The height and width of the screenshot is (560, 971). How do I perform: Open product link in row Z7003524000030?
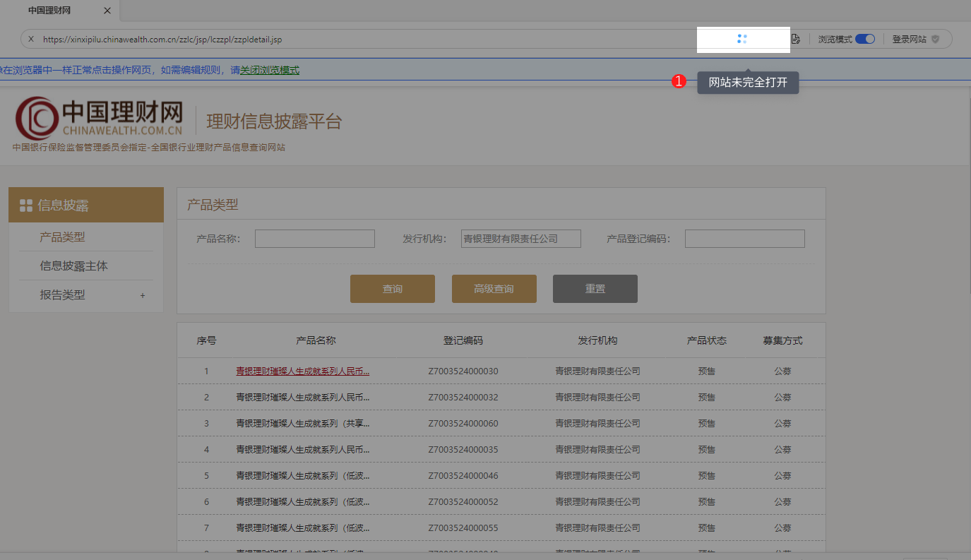303,371
